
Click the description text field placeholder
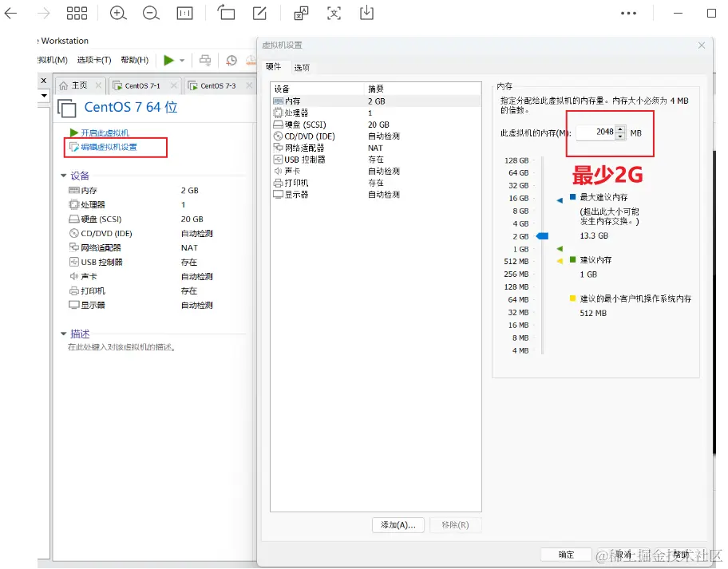[121, 347]
